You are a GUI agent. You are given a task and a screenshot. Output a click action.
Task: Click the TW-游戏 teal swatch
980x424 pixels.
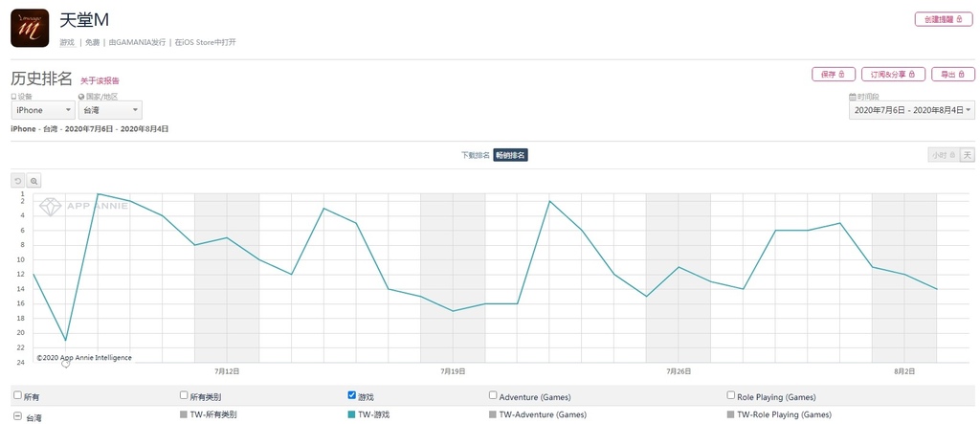click(352, 414)
